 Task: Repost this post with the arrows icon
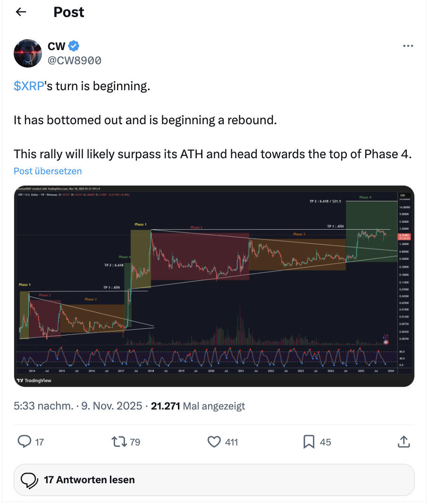[118, 442]
